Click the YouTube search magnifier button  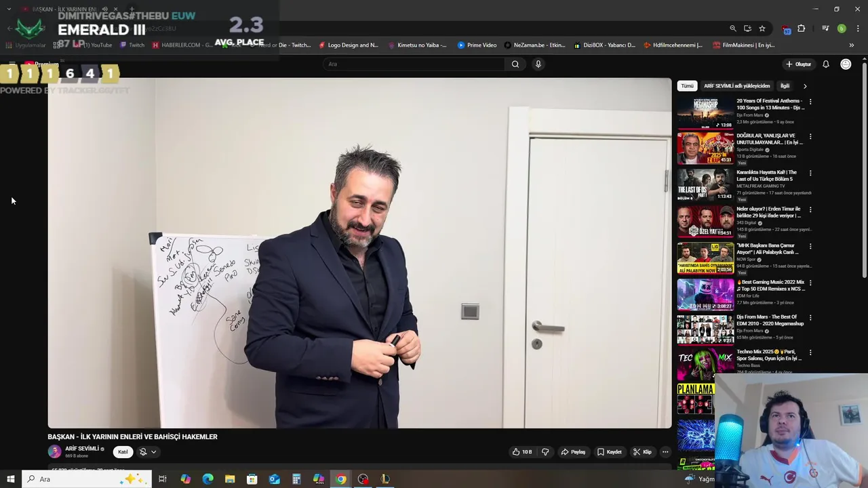coord(515,64)
